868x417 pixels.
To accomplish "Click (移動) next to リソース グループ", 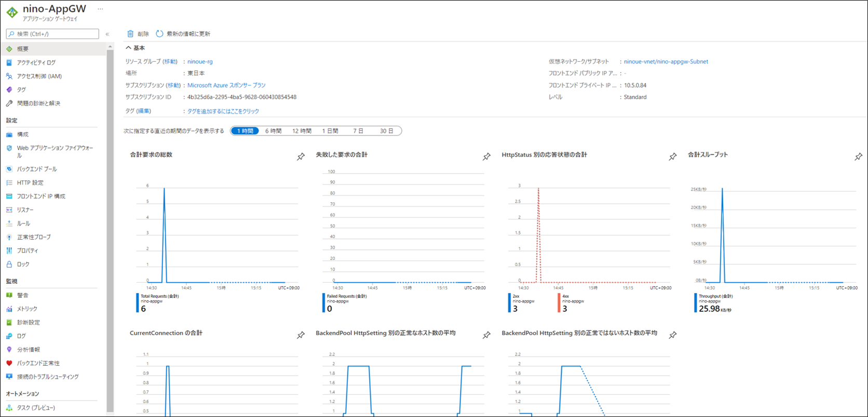I will click(x=170, y=61).
